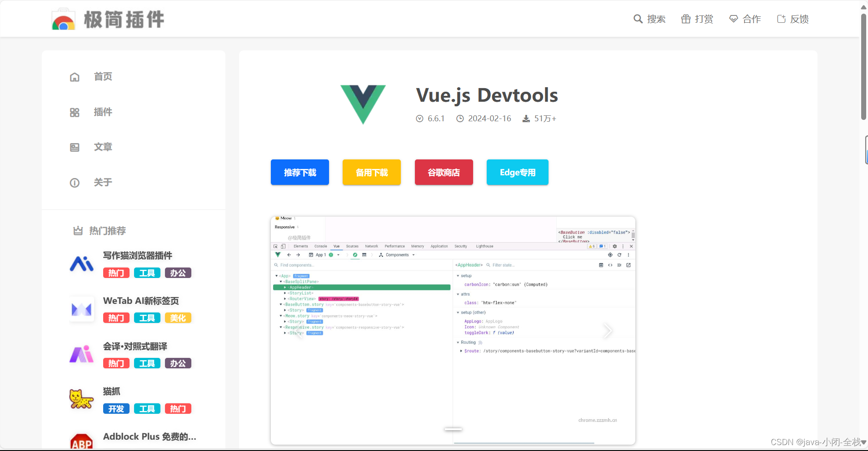Click 开发 tag under 猫抓

(116, 409)
